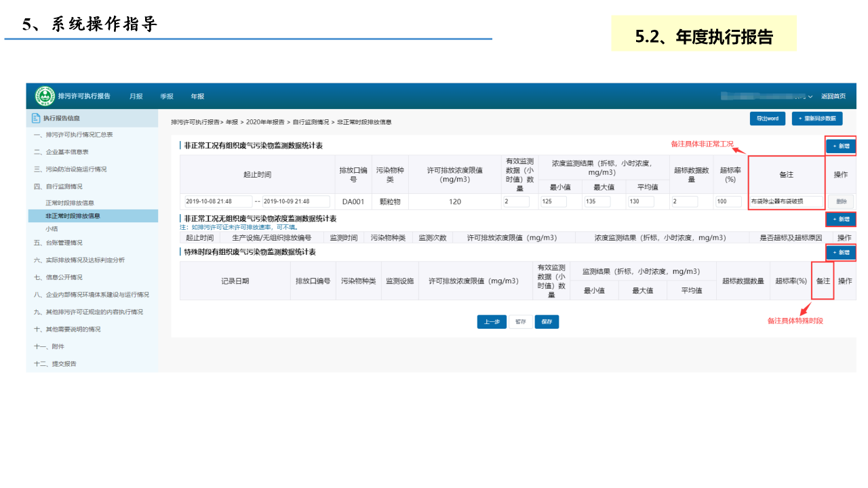Add row to 非正常工况有组织废气 table via 新增
This screenshot has height=488, width=868.
click(x=840, y=146)
